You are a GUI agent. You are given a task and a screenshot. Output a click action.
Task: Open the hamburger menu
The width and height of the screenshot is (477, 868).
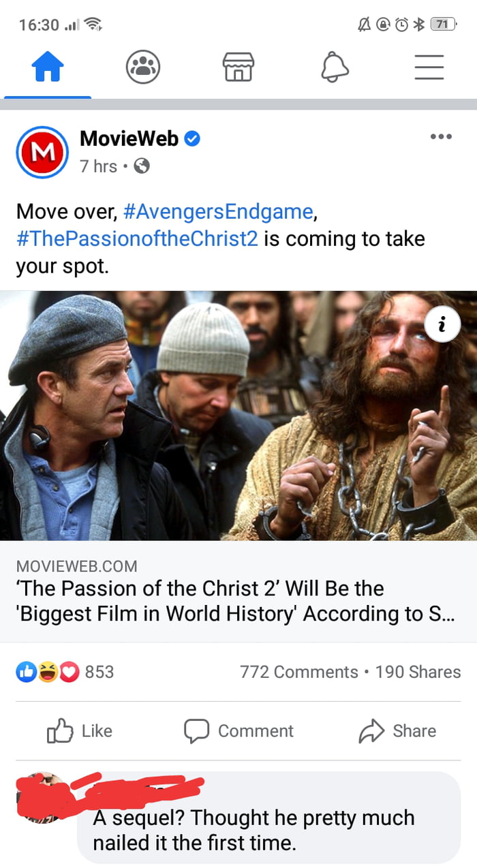[429, 68]
